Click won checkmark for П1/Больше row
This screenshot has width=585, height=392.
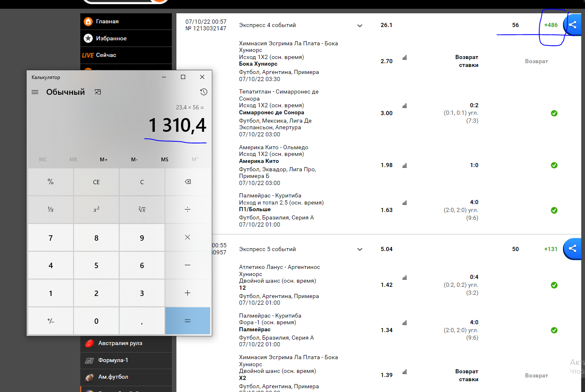554,210
